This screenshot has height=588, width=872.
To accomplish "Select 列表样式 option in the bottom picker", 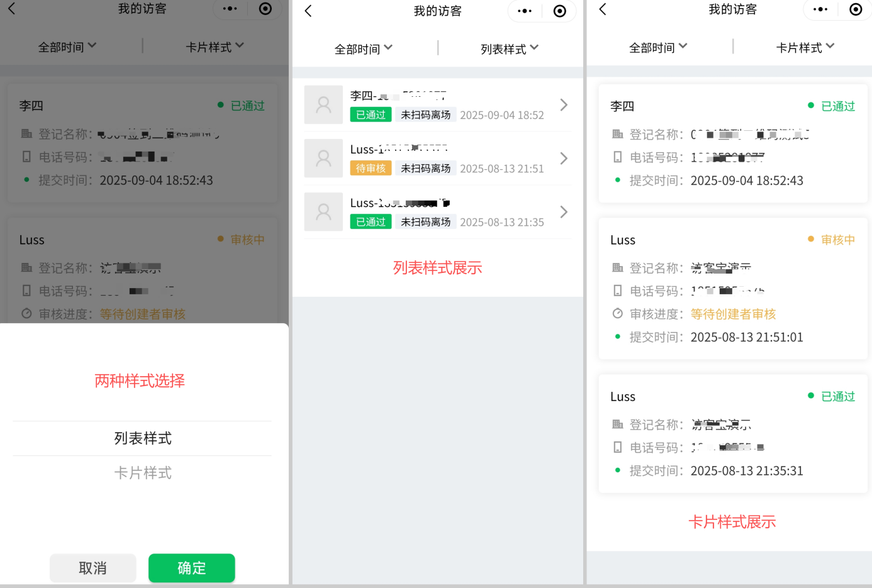I will [x=143, y=438].
